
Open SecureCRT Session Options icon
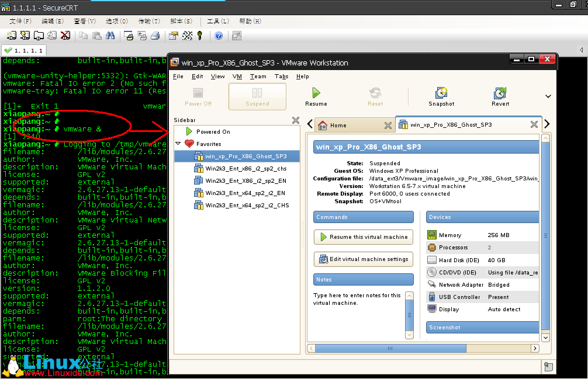tap(173, 36)
